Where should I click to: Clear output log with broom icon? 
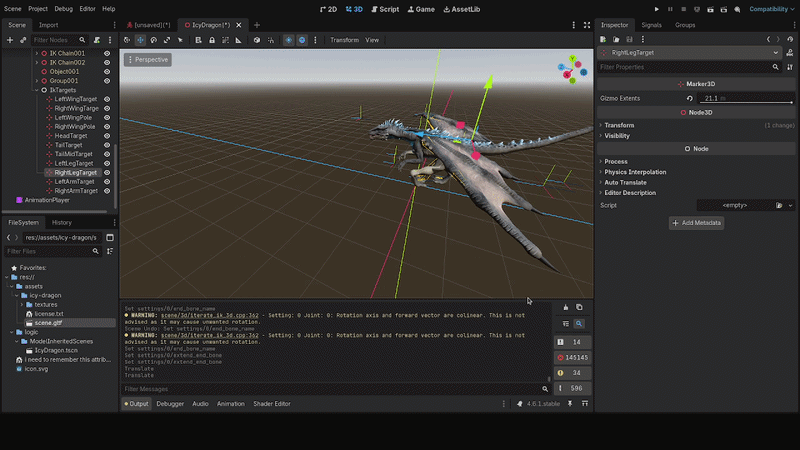565,307
